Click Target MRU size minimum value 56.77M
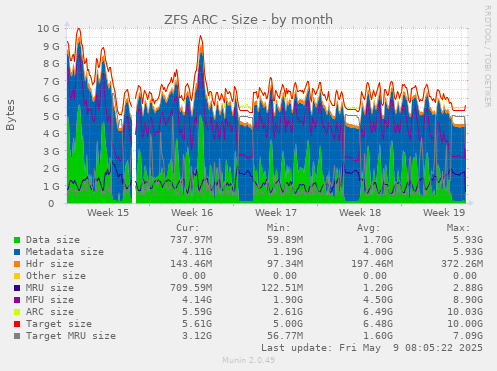 click(x=285, y=336)
